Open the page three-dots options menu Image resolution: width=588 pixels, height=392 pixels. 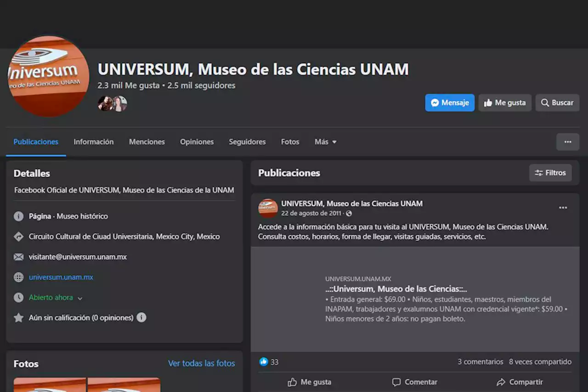click(568, 142)
